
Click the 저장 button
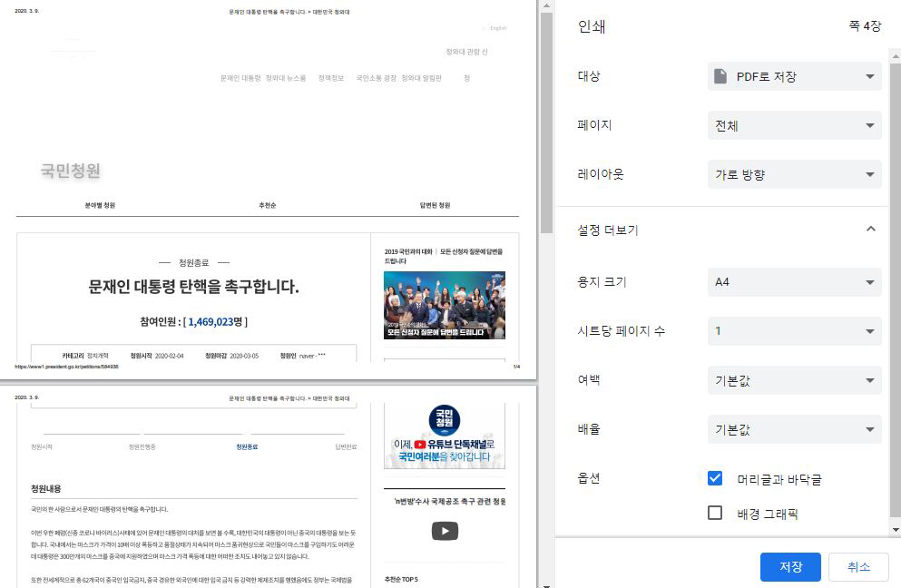tap(790, 567)
